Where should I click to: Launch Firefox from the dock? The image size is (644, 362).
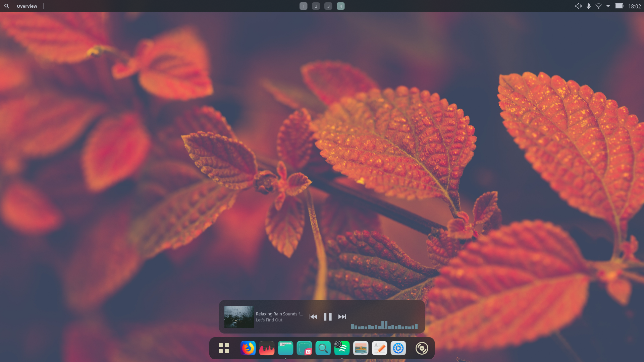[248, 348]
